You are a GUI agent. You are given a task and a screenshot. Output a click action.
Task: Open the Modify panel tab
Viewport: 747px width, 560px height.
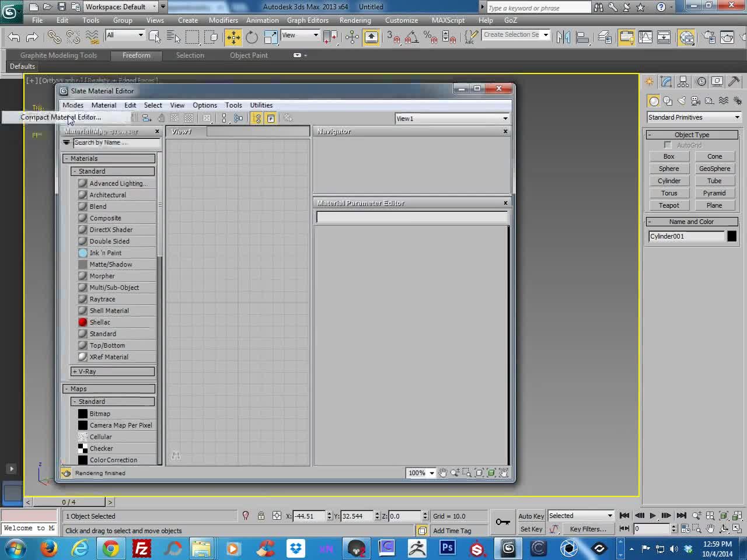click(x=666, y=82)
